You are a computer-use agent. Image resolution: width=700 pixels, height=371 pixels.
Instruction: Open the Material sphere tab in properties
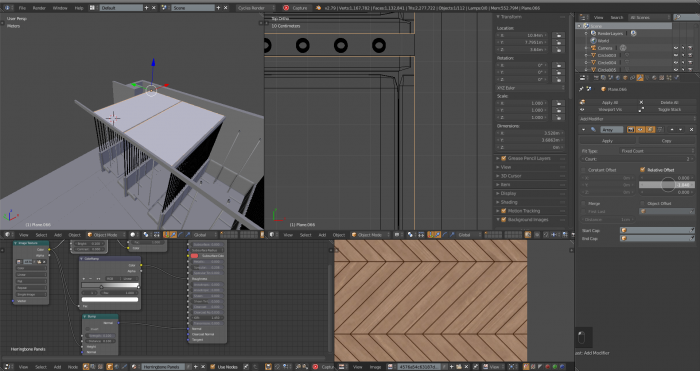(x=654, y=78)
